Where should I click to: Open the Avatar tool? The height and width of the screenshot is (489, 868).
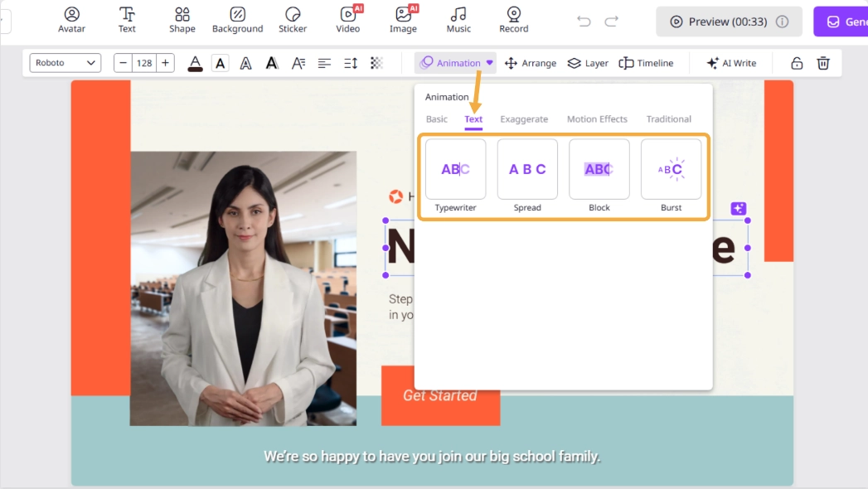coord(72,20)
